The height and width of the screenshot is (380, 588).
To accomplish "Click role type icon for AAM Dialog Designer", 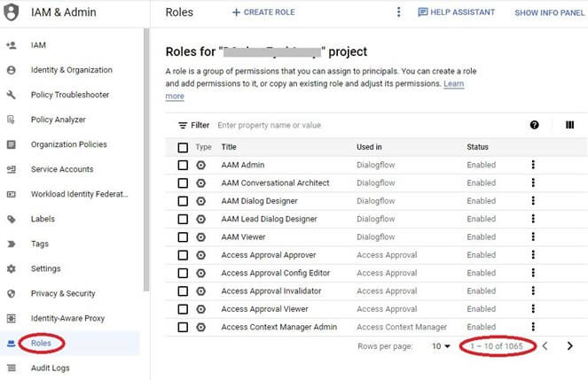I will click(201, 201).
